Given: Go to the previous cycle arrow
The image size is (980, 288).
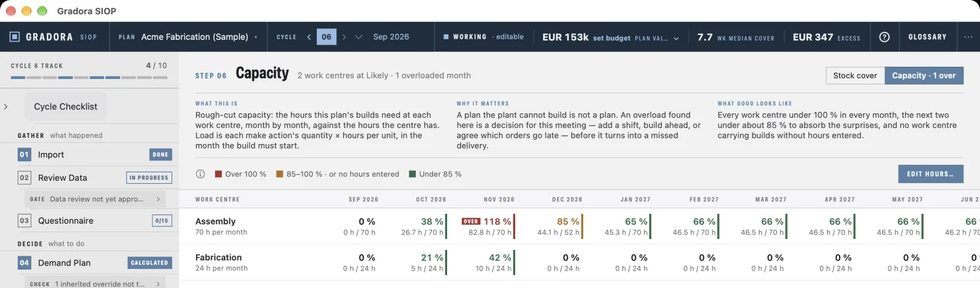Looking at the screenshot, I should coord(309,37).
